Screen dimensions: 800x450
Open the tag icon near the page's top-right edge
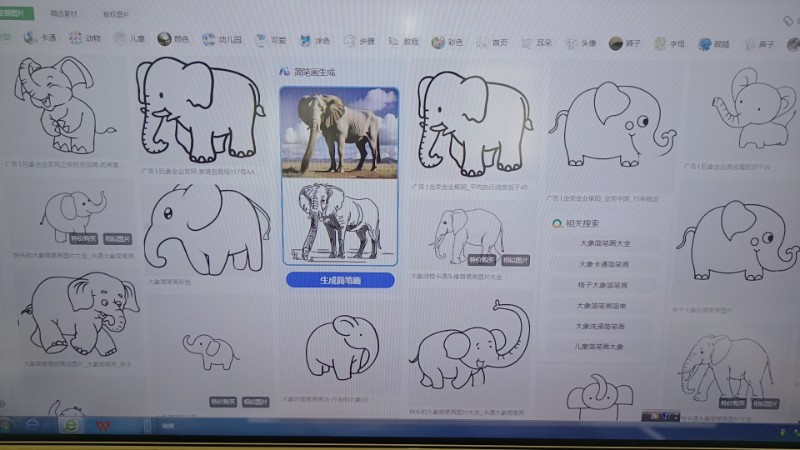click(x=788, y=20)
